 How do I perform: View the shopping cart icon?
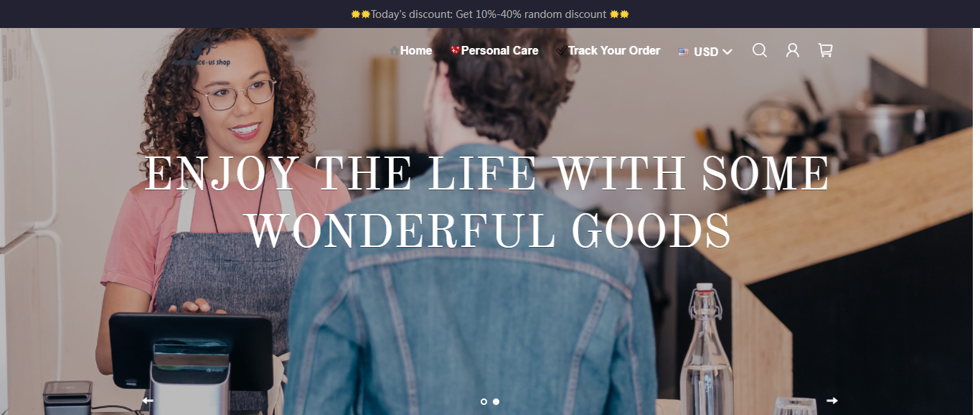click(826, 50)
